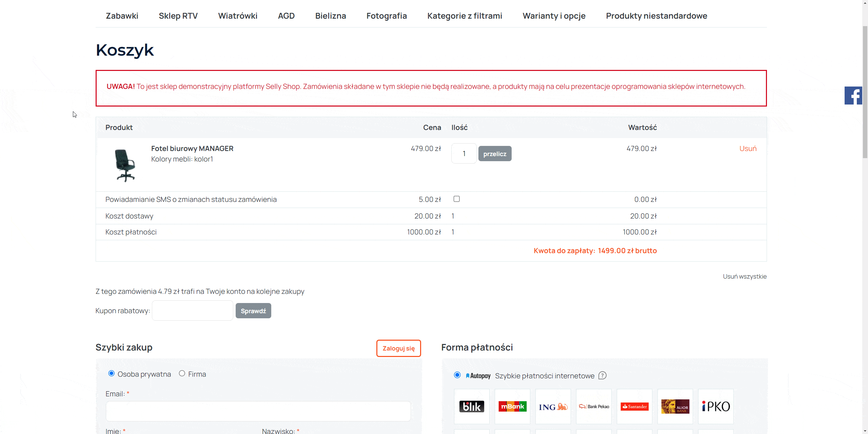Viewport: 868px width, 434px height.
Task: Select Osoba prywatna radio option
Action: click(x=112, y=374)
